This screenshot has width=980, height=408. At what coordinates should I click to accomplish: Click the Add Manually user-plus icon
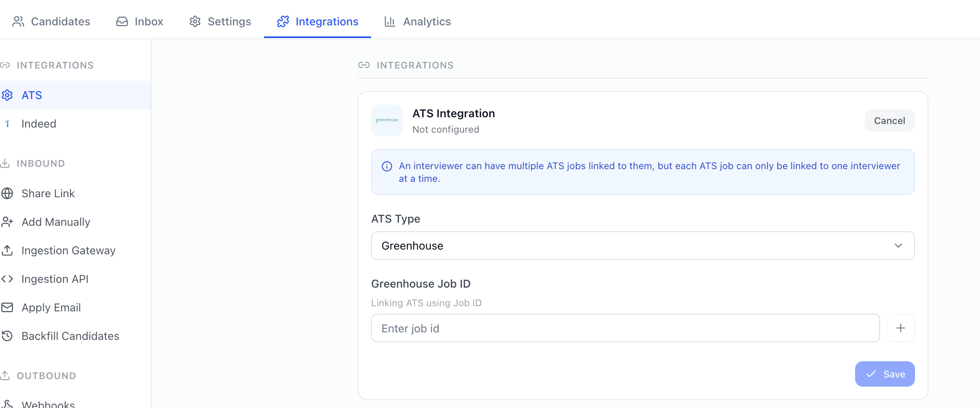tap(7, 222)
